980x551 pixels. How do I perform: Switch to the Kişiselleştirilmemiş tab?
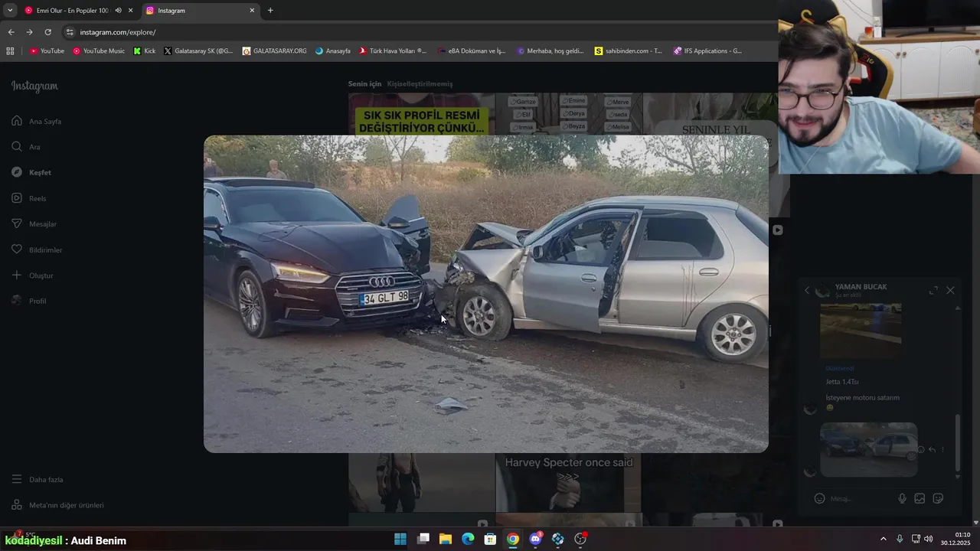[x=420, y=83]
